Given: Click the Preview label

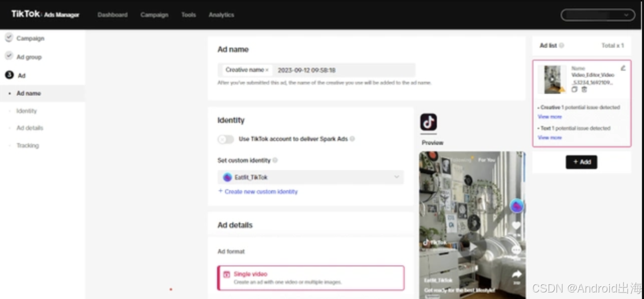Looking at the screenshot, I should [x=433, y=143].
